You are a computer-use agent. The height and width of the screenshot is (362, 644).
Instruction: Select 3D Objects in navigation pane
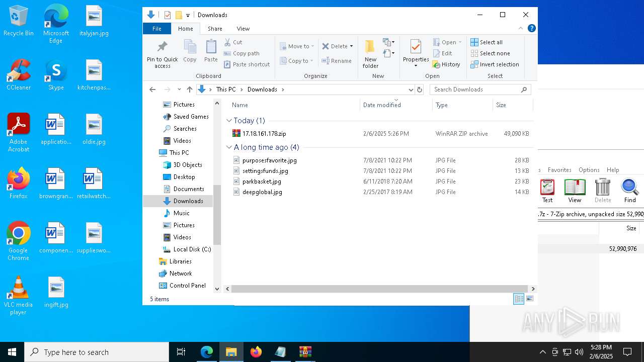click(x=188, y=165)
